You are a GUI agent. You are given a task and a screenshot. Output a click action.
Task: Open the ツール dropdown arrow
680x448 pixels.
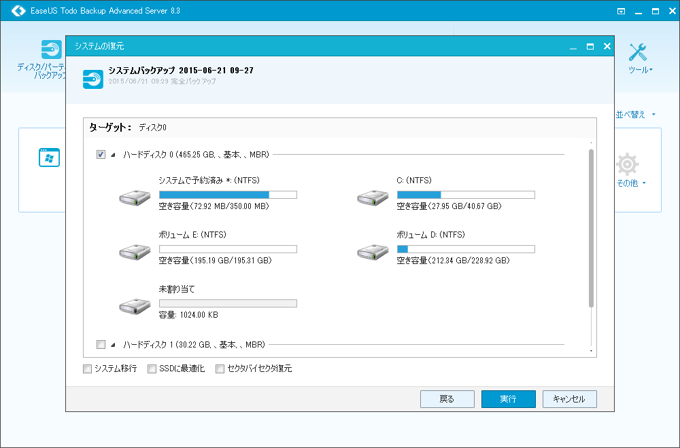pos(651,70)
